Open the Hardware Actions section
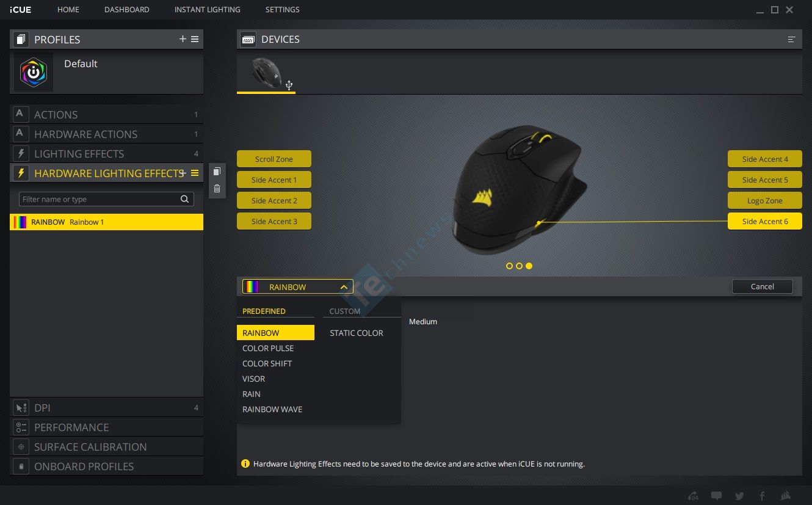 coord(106,134)
